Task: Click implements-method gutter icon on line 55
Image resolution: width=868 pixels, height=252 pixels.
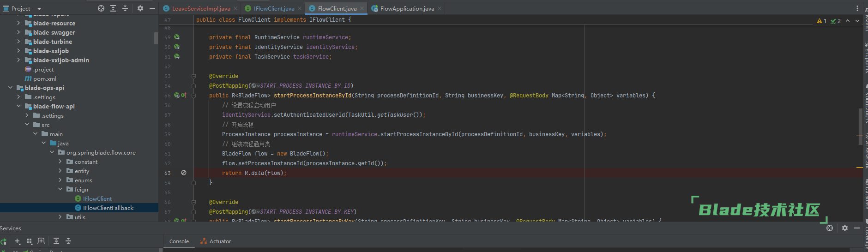Action: point(183,95)
